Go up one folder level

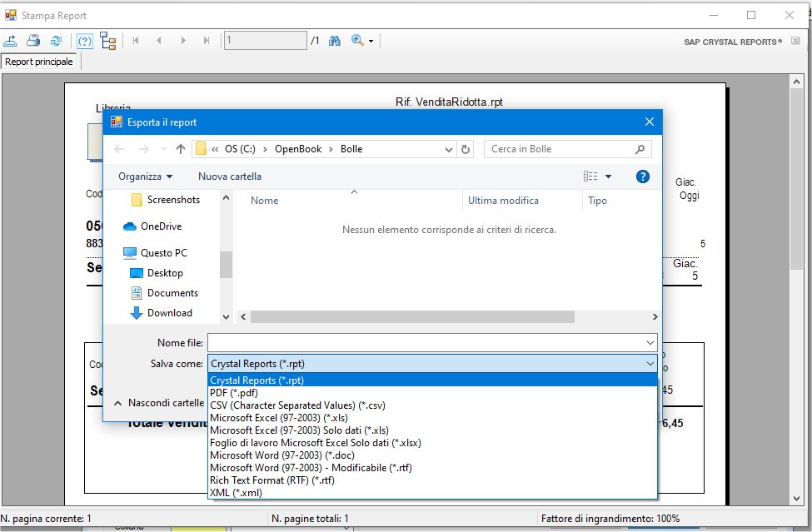pos(180,149)
